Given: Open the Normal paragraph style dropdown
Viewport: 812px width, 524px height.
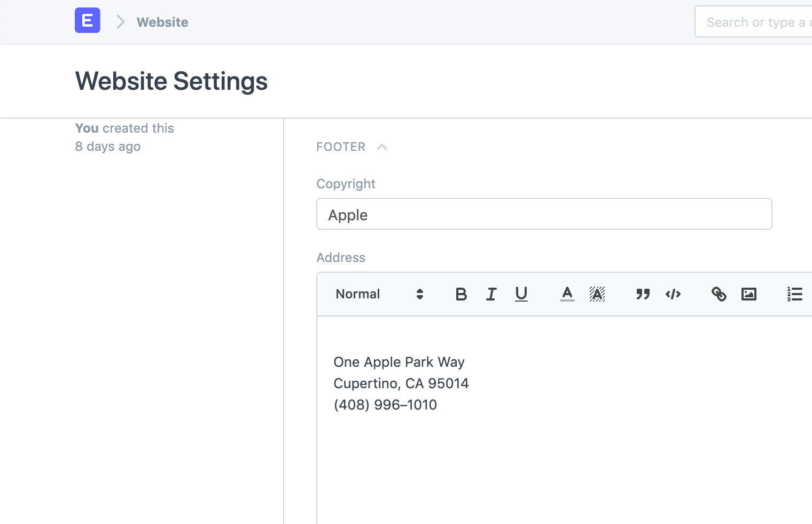Looking at the screenshot, I should click(x=358, y=294).
